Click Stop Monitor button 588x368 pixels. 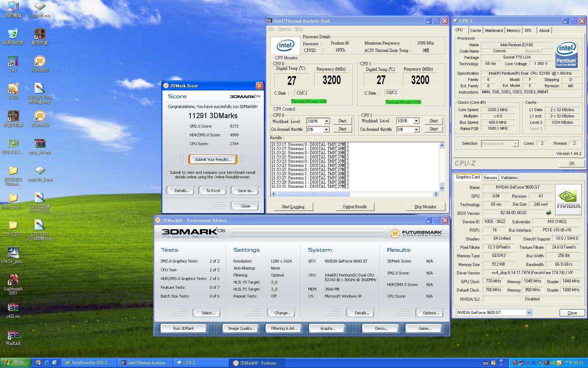click(x=425, y=207)
